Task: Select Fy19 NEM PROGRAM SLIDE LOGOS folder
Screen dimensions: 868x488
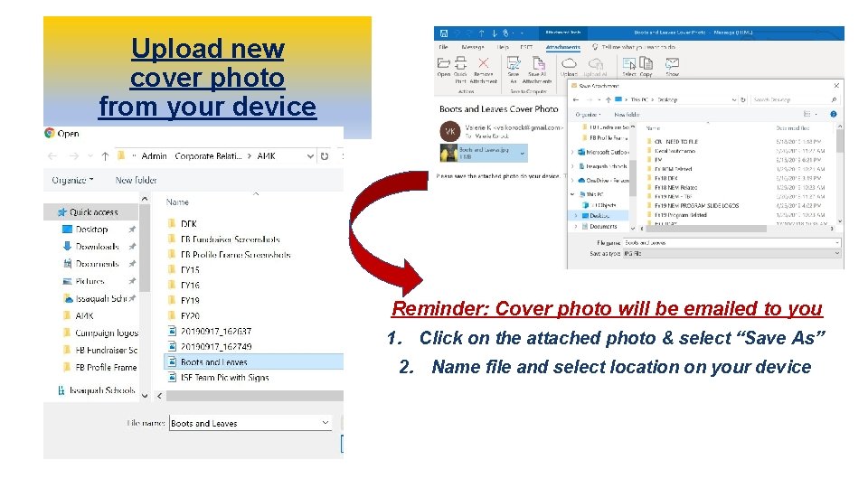Action: pyautogui.click(x=696, y=205)
